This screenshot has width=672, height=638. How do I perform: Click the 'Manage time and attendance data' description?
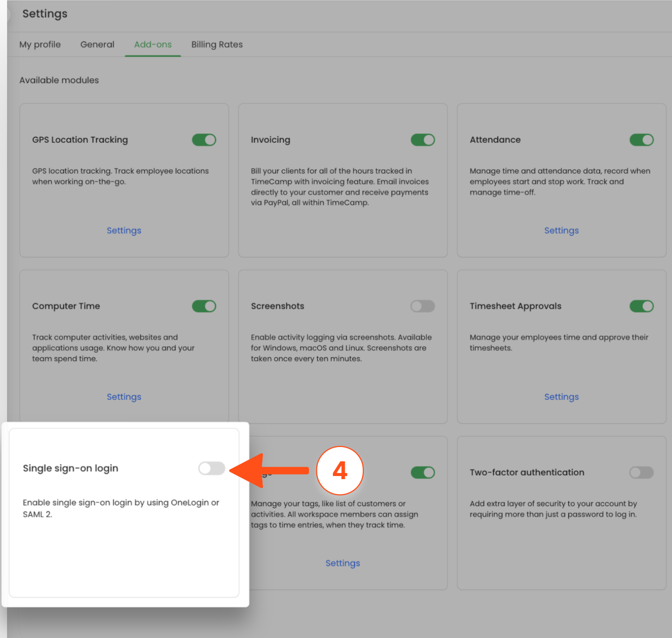pyautogui.click(x=560, y=182)
